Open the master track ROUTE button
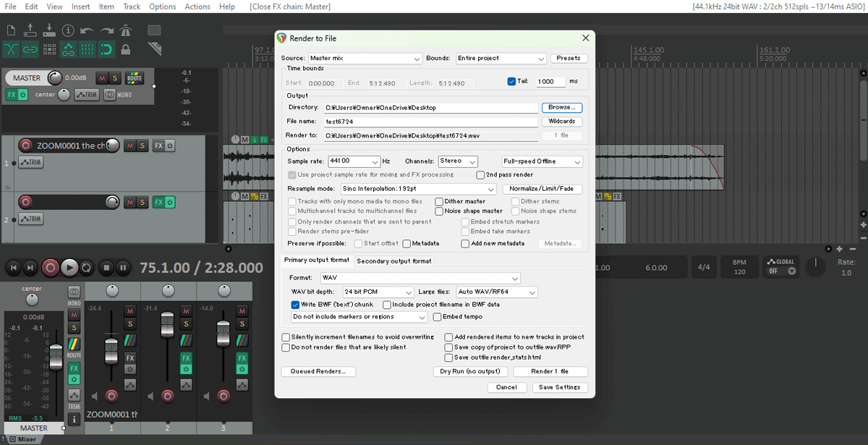This screenshot has width=868, height=445. click(135, 78)
